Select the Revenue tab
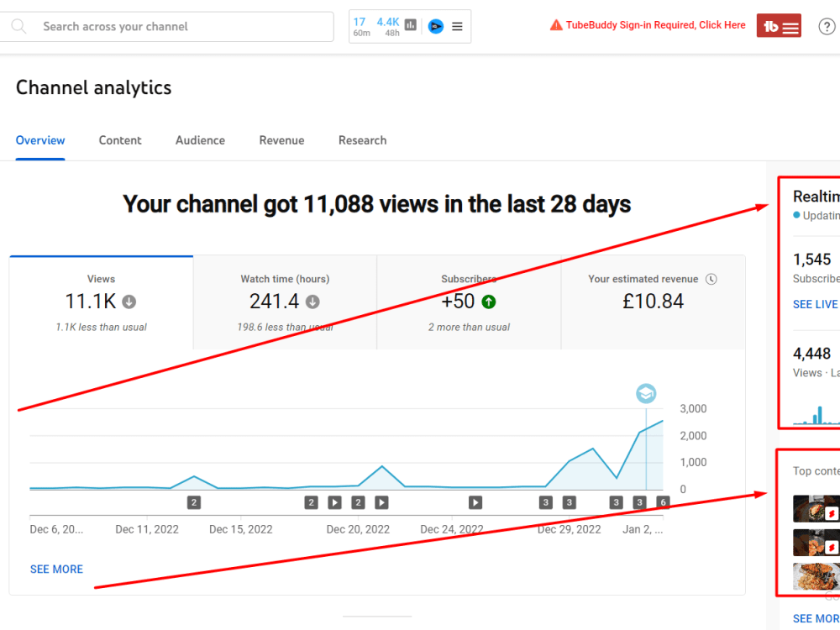 [x=281, y=140]
